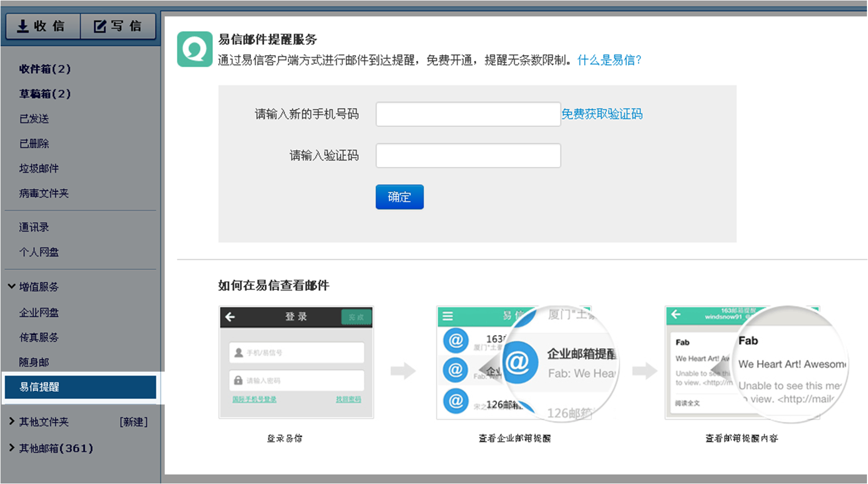This screenshot has height=484, width=868.
Task: Click the 收信 receive mail button
Action: 43,26
